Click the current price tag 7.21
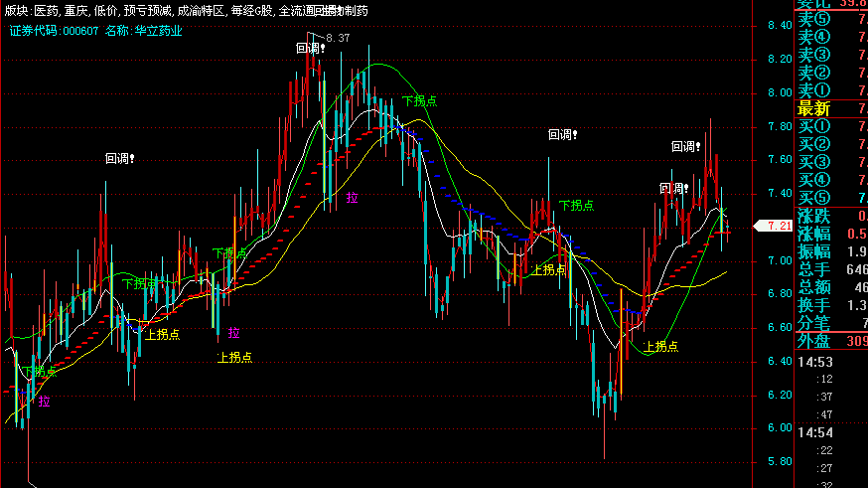Screen dimensions: 868x488 tap(774, 226)
